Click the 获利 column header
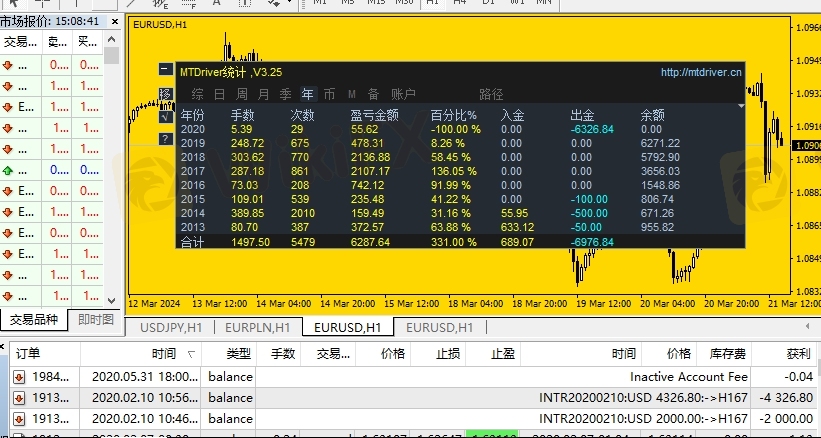This screenshot has height=438, width=821. pos(784,354)
